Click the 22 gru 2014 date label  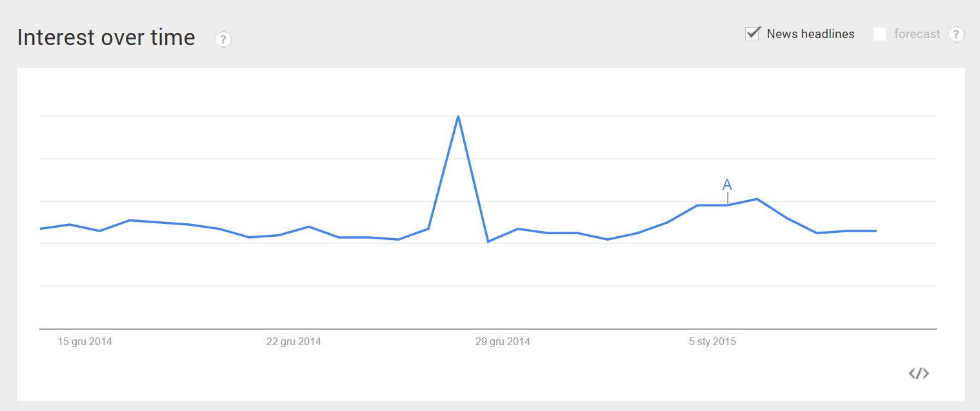coord(294,342)
